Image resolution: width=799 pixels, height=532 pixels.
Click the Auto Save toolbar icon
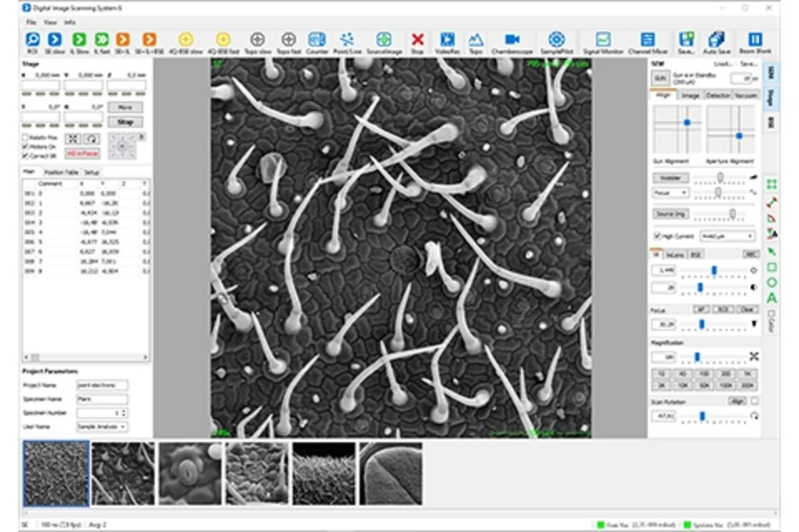tap(716, 40)
